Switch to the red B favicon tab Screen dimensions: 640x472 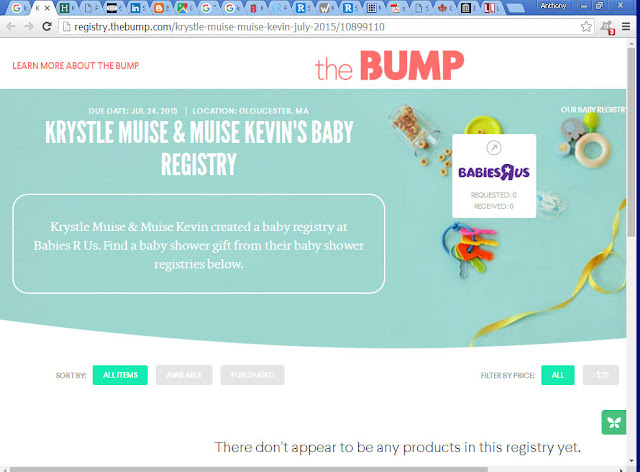pos(257,7)
